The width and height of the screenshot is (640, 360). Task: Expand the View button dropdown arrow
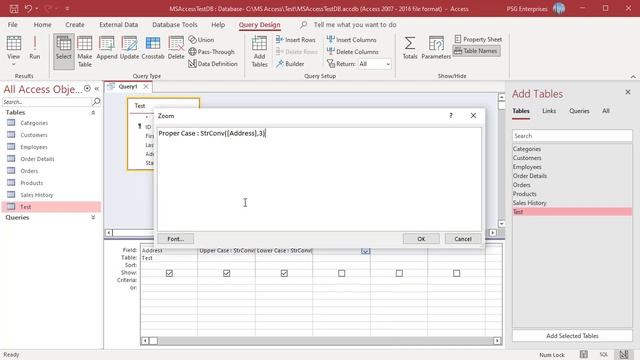tap(13, 64)
